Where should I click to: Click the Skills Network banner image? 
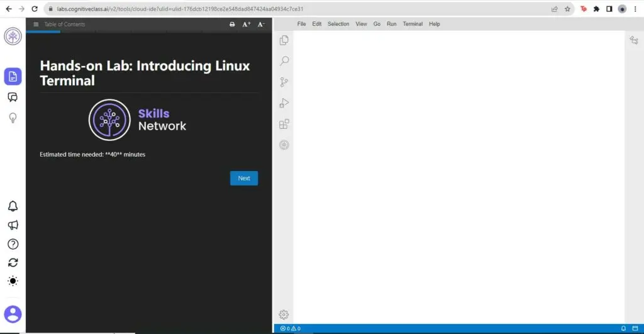(137, 120)
